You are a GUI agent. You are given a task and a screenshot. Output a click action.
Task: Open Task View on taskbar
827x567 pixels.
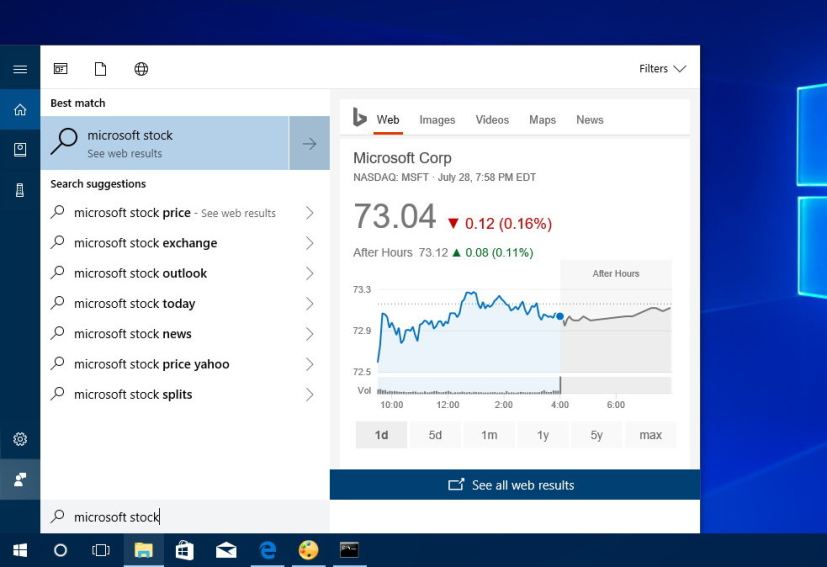click(x=101, y=550)
